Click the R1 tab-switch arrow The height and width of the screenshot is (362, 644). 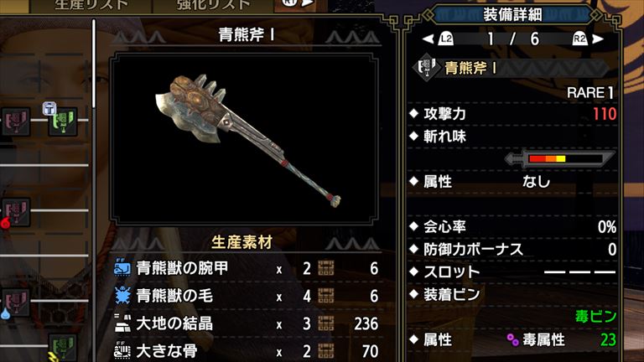(299, 3)
